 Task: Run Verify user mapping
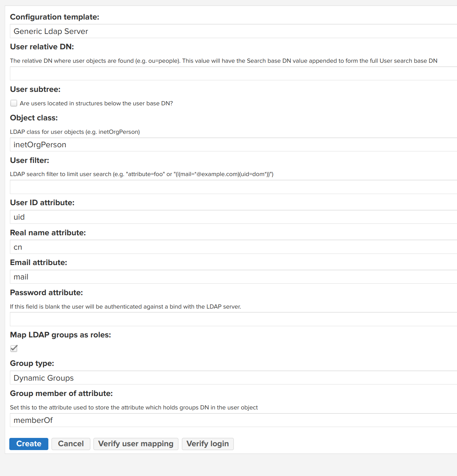tap(135, 444)
